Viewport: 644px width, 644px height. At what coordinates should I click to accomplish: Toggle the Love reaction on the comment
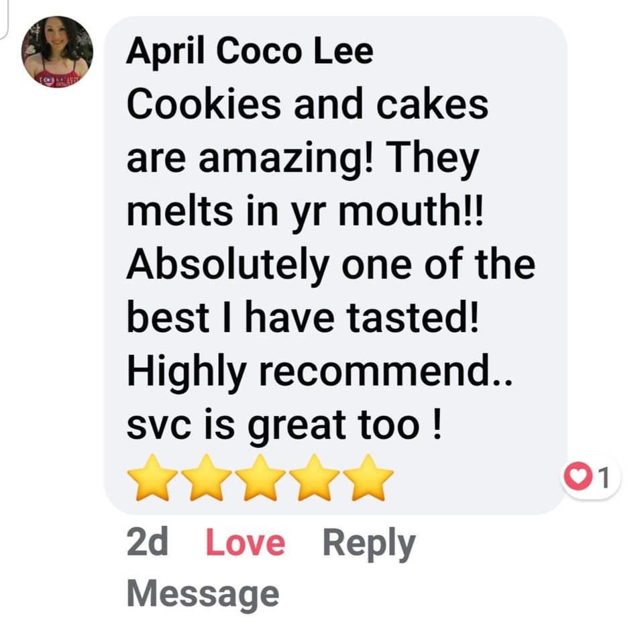tap(246, 542)
